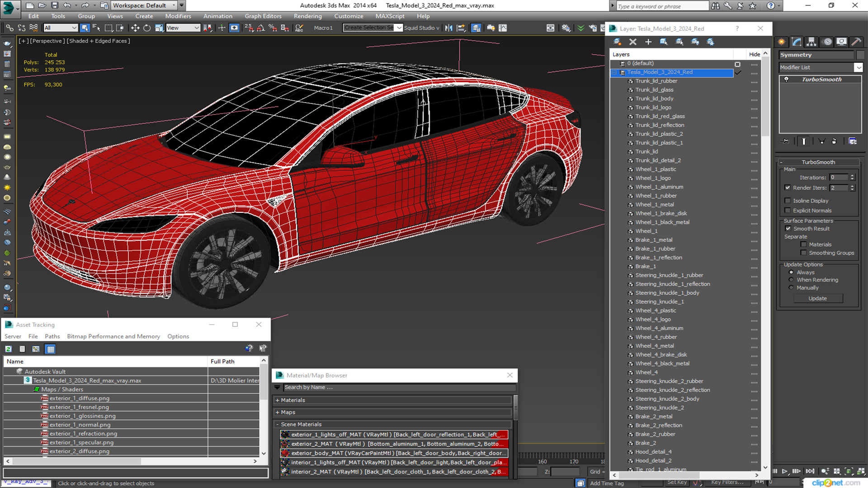Collapse the Tesla_Model_3_2024_Red layer
The width and height of the screenshot is (868, 488).
(x=614, y=72)
